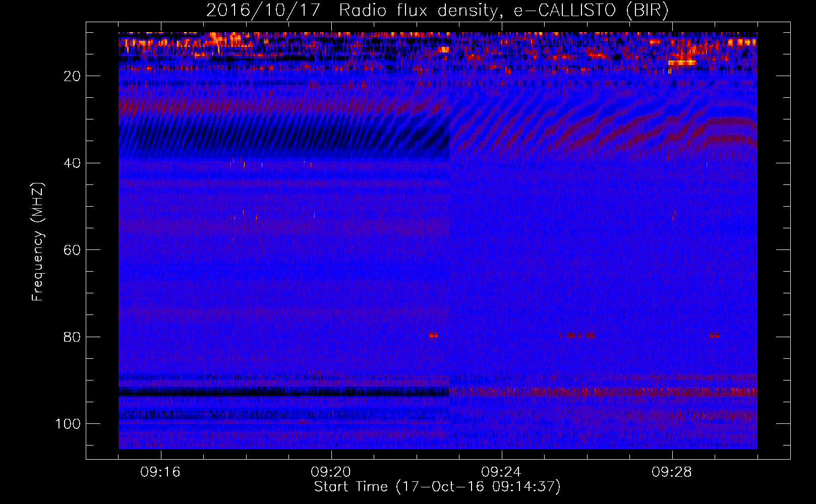816x504 pixels.
Task: Select the 60 MHz frequency tick label
Action: [72, 250]
